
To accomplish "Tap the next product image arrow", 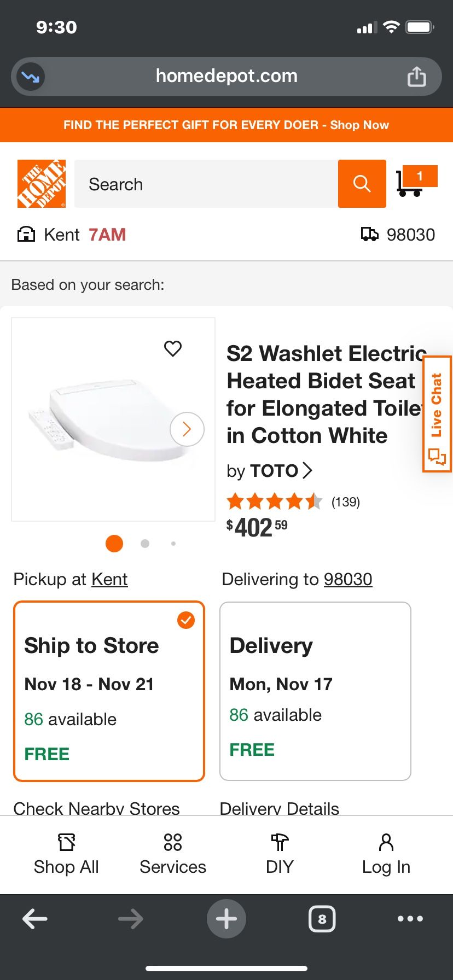I will 187,429.
